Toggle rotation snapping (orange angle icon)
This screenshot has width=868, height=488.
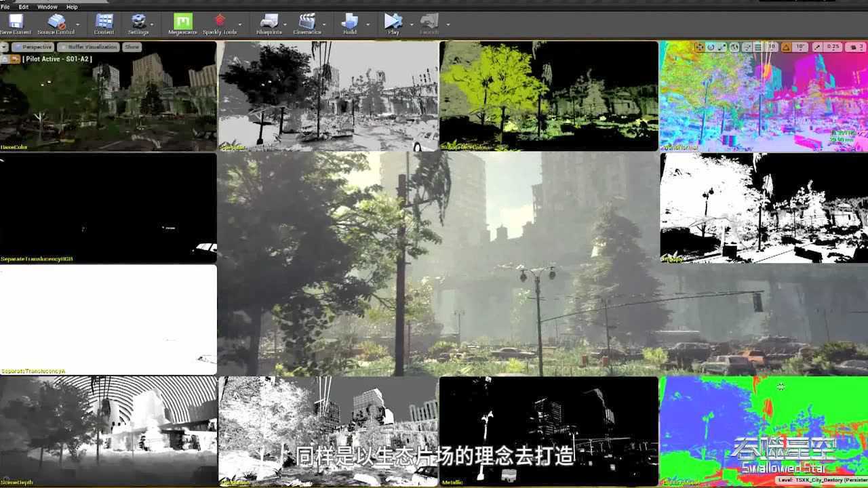[787, 47]
